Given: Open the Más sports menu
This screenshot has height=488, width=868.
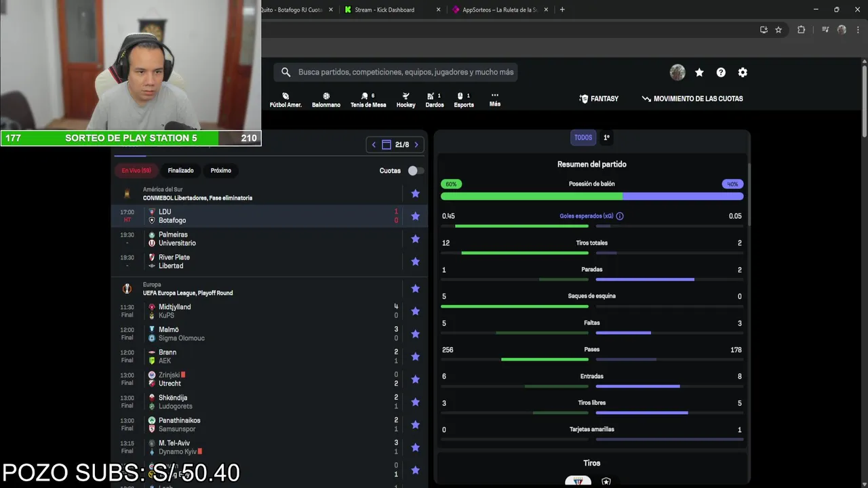Looking at the screenshot, I should pos(495,100).
